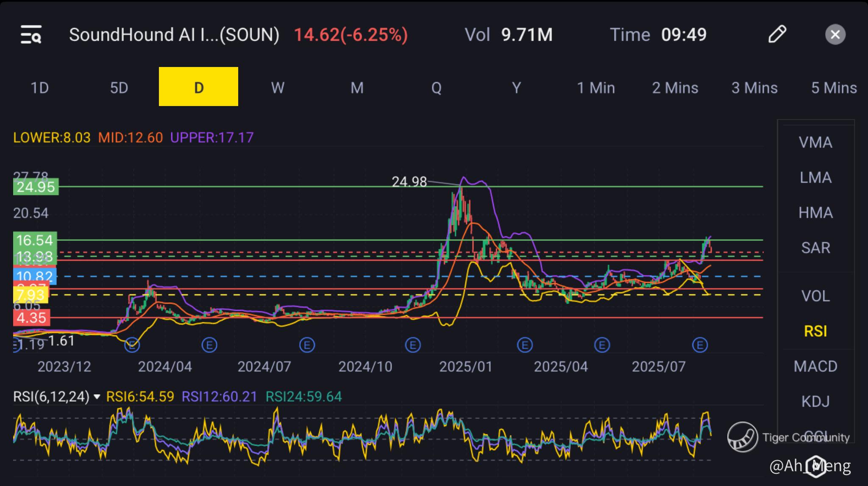Viewport: 868px width, 486px height.
Task: Click earnings marker near 2025/07
Action: coord(700,345)
